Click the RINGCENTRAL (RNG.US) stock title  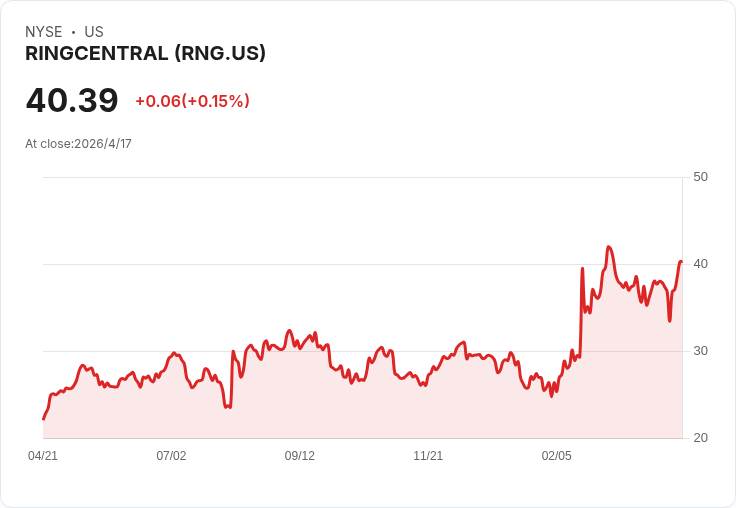coord(146,54)
